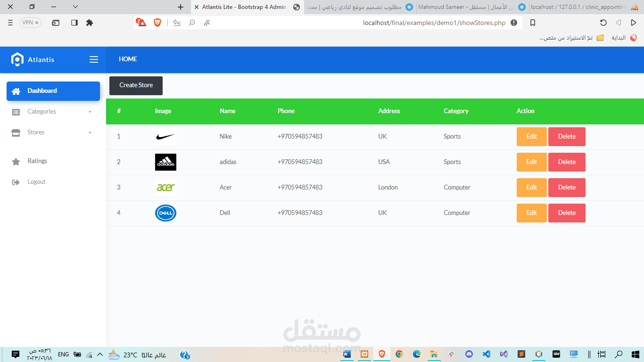Click the Address column header
The height and width of the screenshot is (362, 644).
pyautogui.click(x=389, y=111)
